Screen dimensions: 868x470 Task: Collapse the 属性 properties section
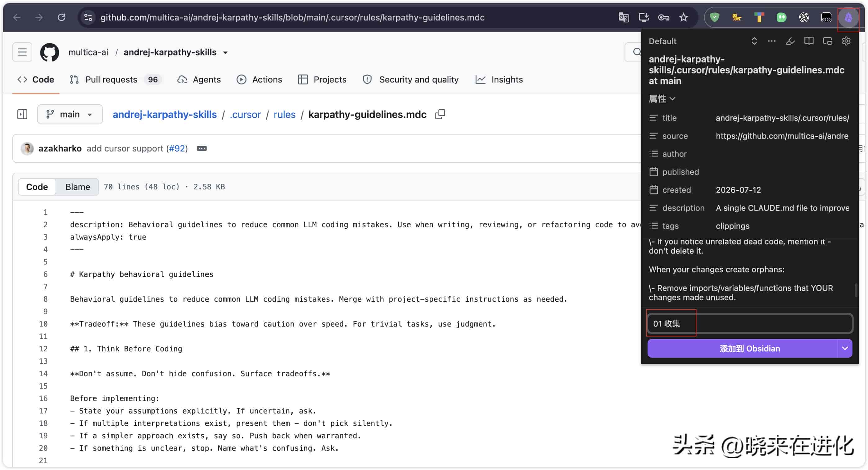(x=662, y=99)
